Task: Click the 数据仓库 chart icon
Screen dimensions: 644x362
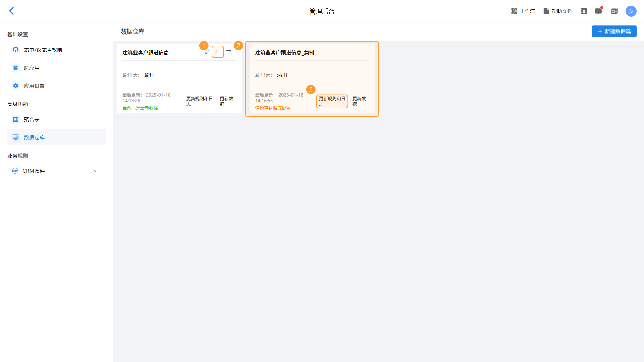Action: (x=15, y=137)
